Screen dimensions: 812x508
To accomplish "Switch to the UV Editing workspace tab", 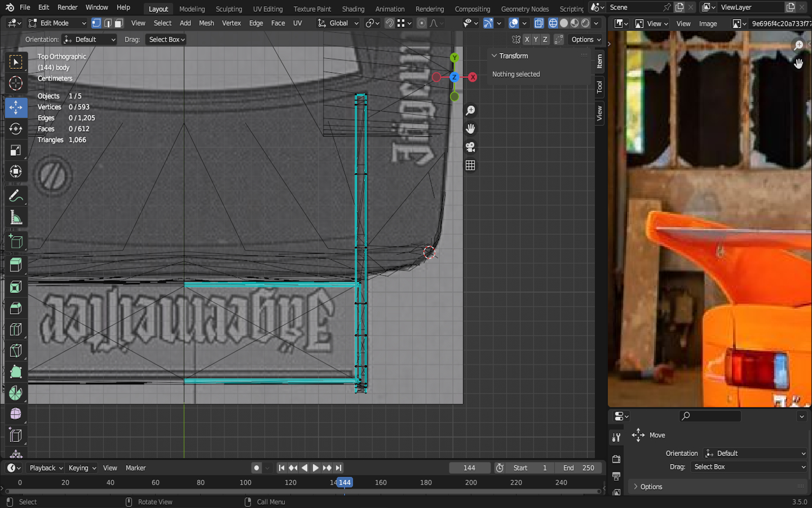I will [x=268, y=9].
